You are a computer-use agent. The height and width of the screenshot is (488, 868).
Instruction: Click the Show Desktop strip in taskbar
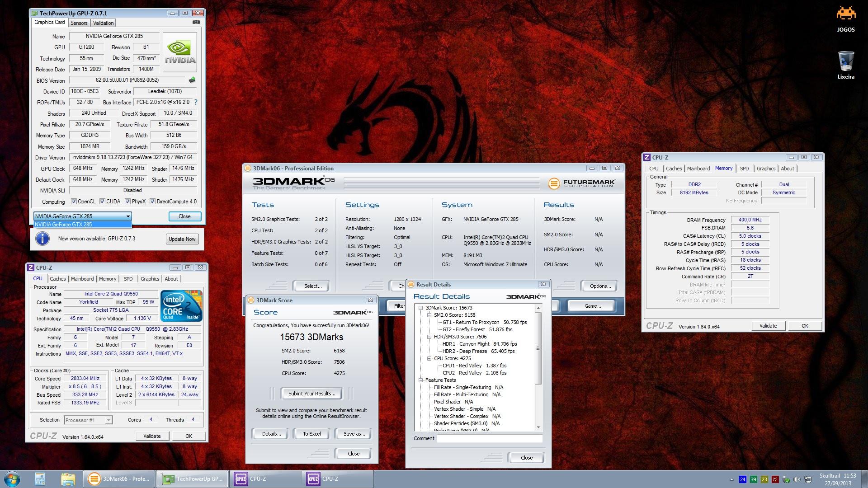(x=864, y=479)
